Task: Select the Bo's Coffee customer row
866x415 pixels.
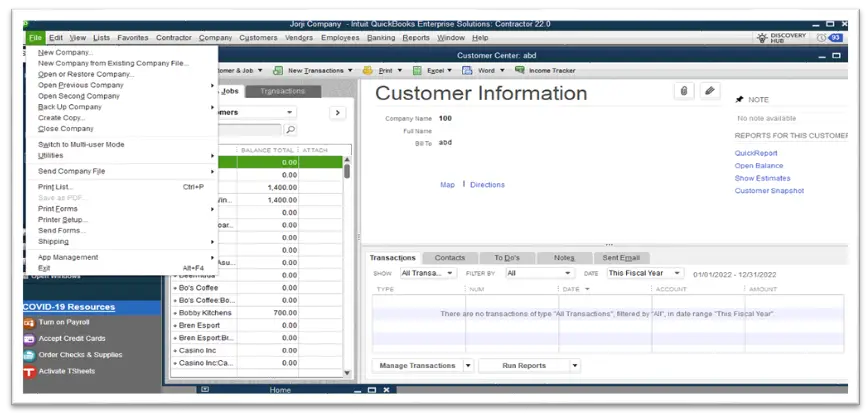Action: click(256, 288)
